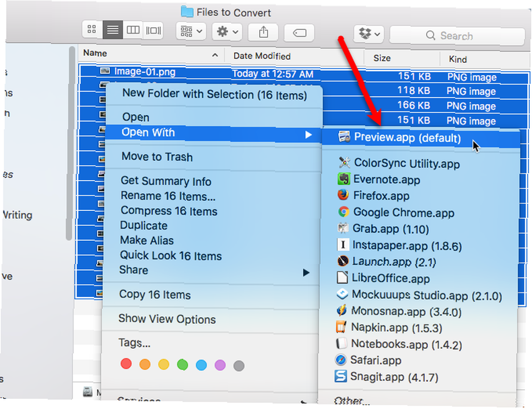This screenshot has width=532, height=409.
Task: Choose Quick Look 16 Items
Action: [x=171, y=256]
